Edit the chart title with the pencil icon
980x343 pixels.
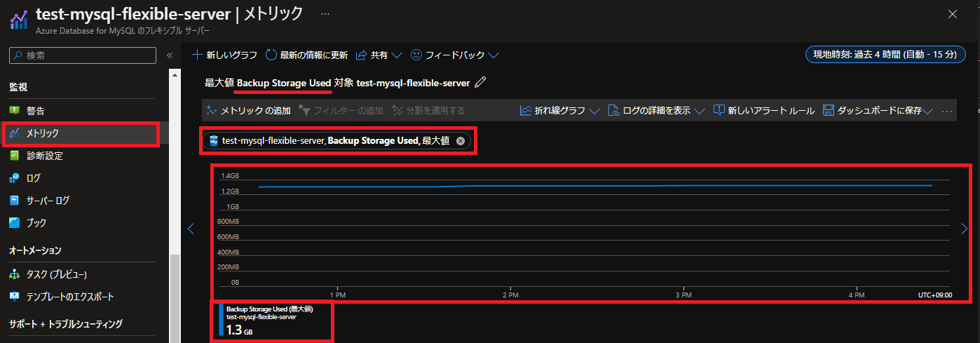tap(480, 83)
